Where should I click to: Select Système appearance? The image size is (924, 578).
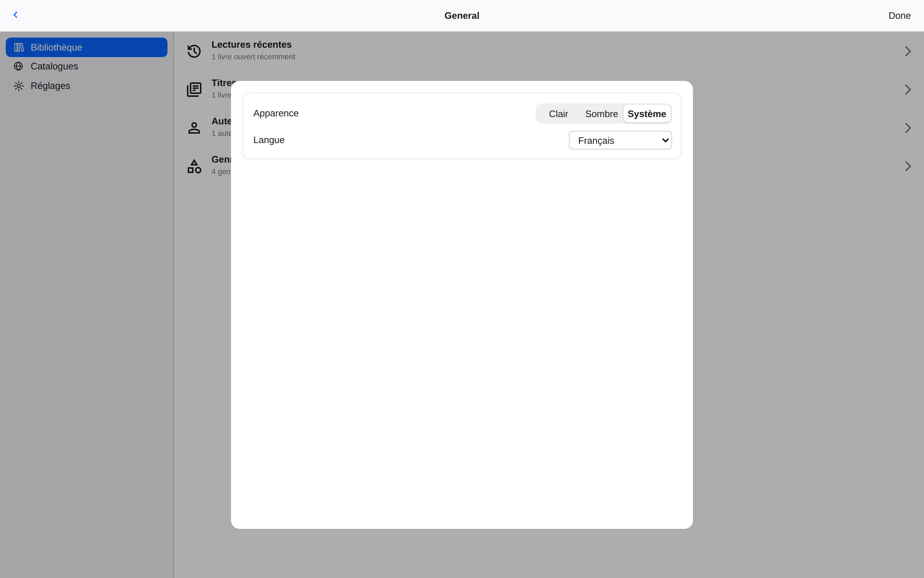pos(647,114)
